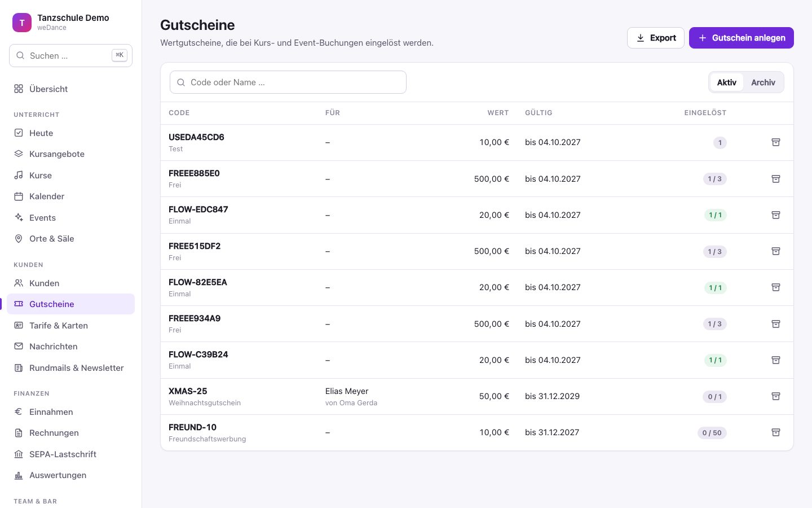Viewport: 812px width, 508px height.
Task: Click the bis 31.12.2029 validity date
Action: click(x=552, y=396)
